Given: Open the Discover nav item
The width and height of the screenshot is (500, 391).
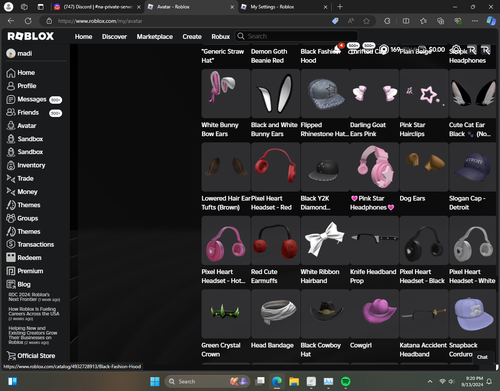Looking at the screenshot, I should [x=114, y=36].
